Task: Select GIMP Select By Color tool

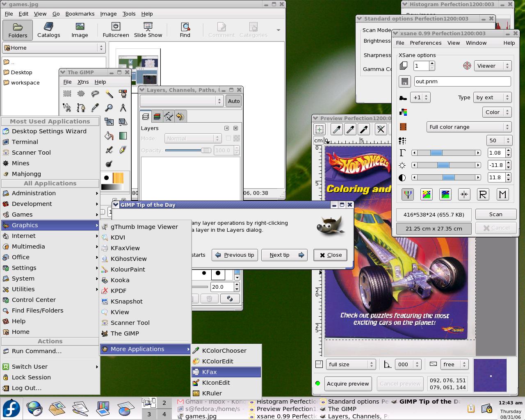Action: (123, 94)
